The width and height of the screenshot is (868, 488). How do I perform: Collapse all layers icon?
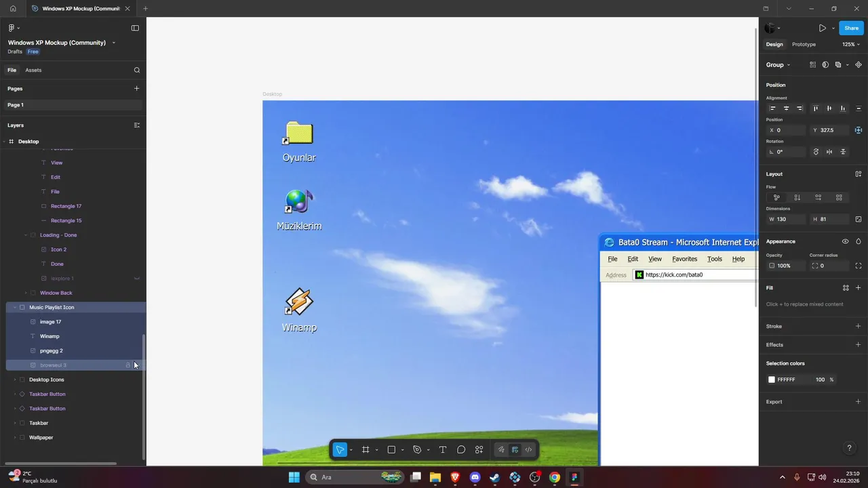tap(137, 125)
